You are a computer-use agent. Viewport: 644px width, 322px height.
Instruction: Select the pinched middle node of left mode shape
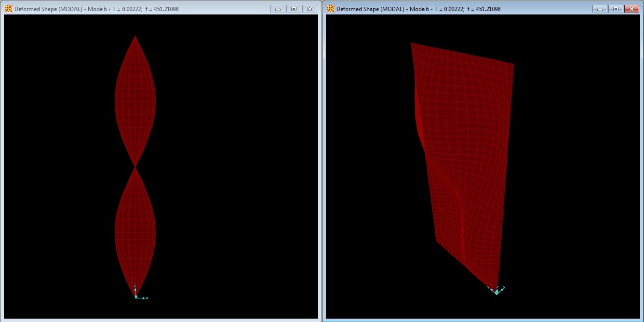[x=135, y=166]
